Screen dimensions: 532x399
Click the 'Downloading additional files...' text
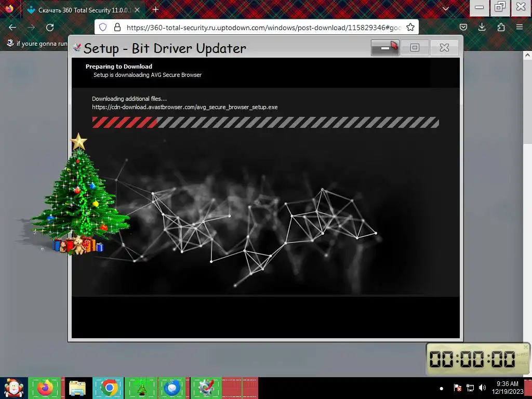click(x=129, y=99)
